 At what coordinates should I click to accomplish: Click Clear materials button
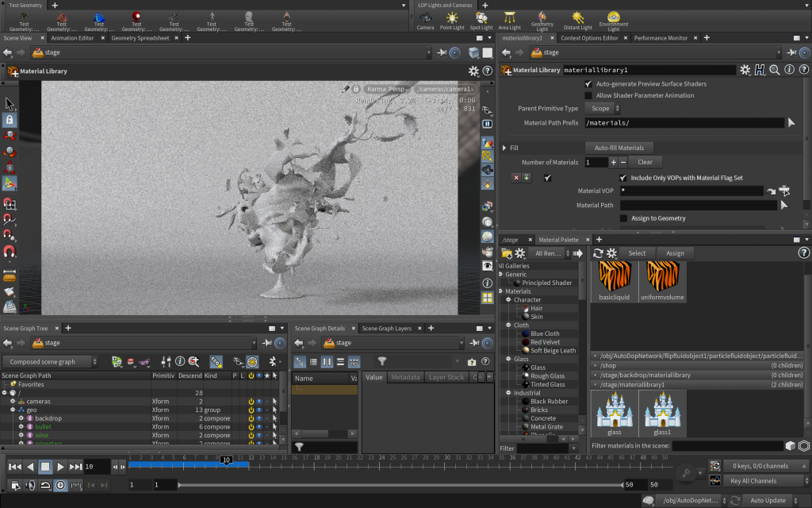click(x=645, y=162)
